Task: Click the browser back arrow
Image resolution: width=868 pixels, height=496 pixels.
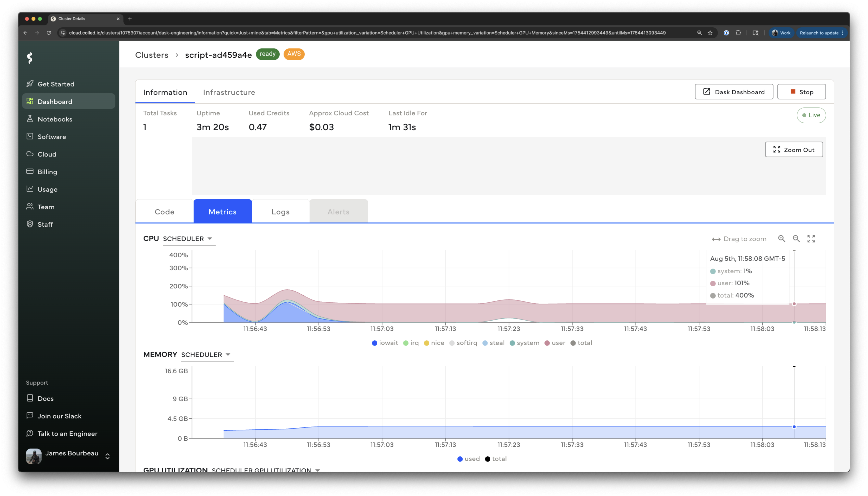Action: (26, 33)
